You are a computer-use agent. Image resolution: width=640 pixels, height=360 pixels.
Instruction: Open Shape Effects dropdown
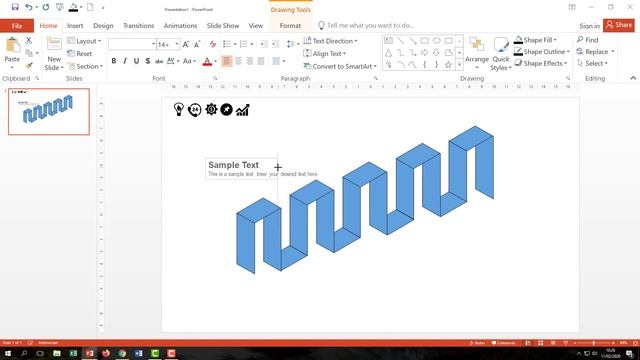pyautogui.click(x=541, y=64)
